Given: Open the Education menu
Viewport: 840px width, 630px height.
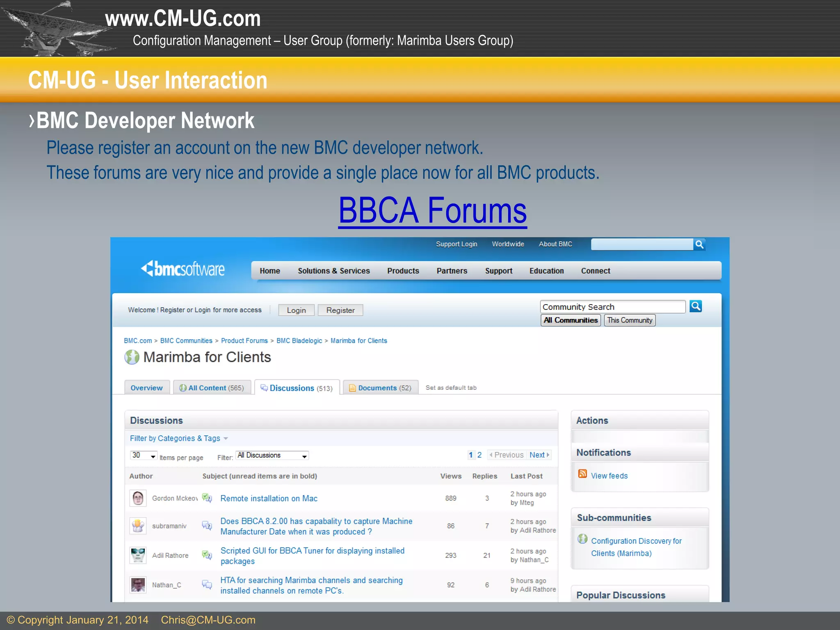Looking at the screenshot, I should (547, 271).
